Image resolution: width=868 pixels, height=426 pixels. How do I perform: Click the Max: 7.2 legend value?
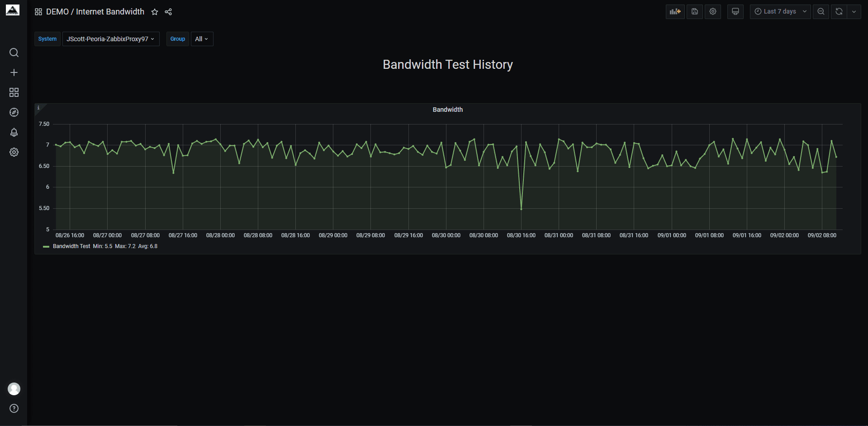click(125, 246)
